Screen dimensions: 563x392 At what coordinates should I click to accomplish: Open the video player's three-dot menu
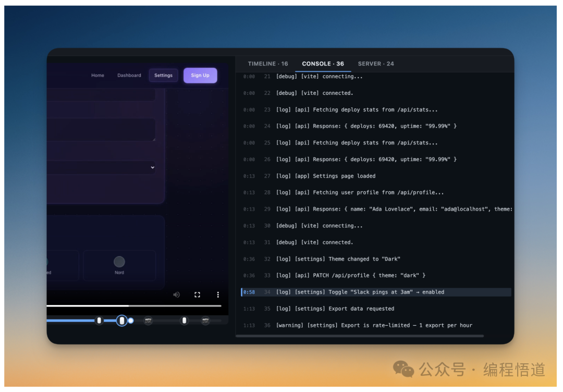(218, 295)
